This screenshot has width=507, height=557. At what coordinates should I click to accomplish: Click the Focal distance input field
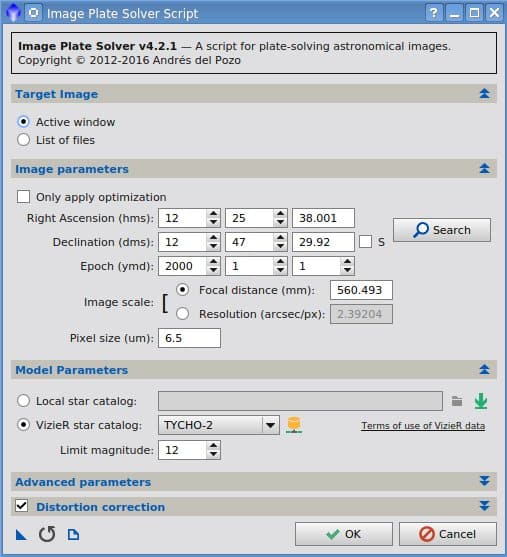(x=361, y=290)
